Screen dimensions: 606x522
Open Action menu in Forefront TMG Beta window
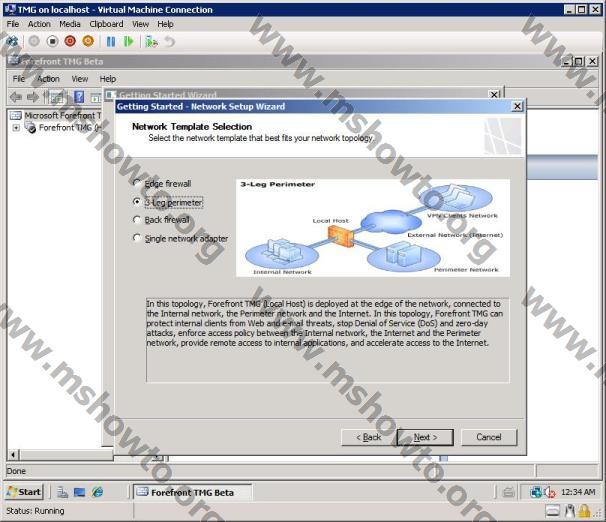[x=48, y=79]
